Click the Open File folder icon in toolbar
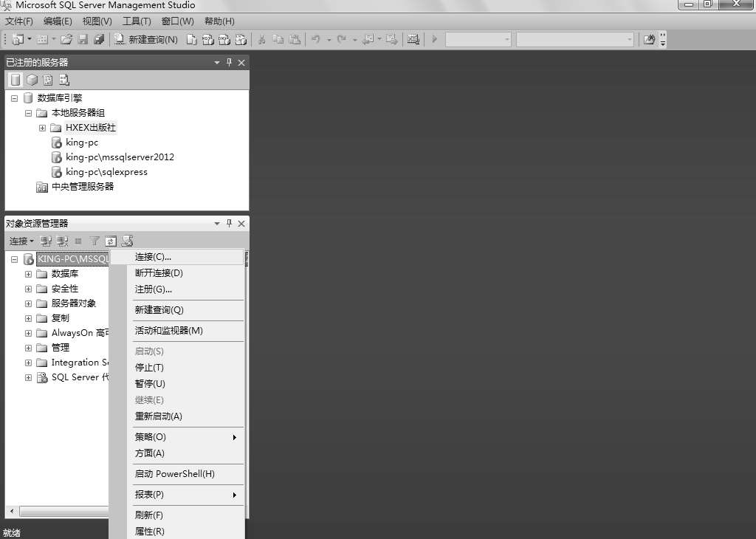Image resolution: width=756 pixels, height=539 pixels. coord(66,39)
